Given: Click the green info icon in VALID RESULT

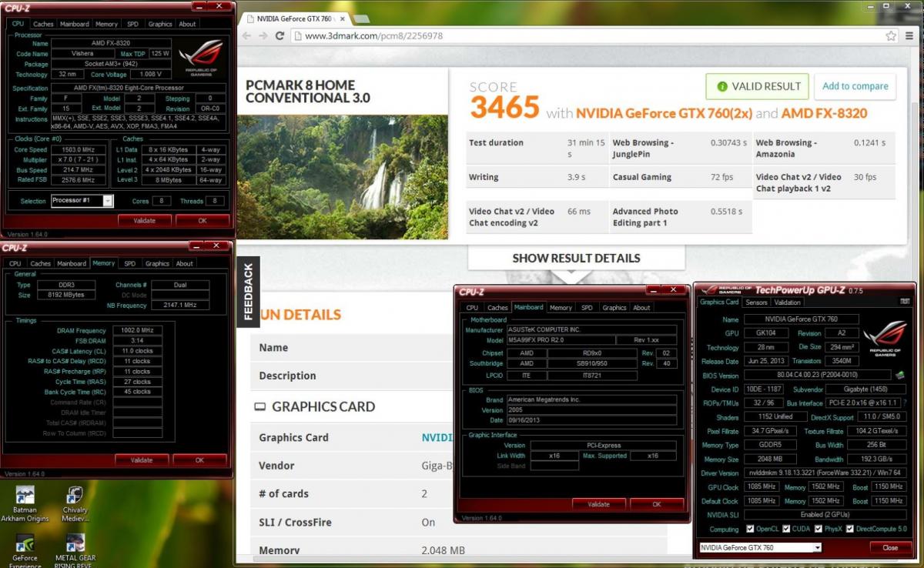Looking at the screenshot, I should [721, 87].
